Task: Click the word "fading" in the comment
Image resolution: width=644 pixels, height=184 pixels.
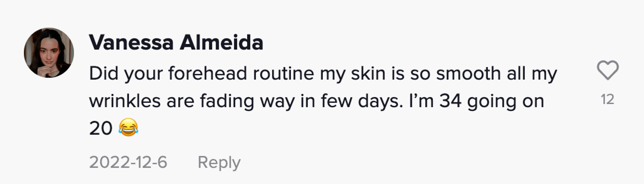Action: [x=227, y=101]
